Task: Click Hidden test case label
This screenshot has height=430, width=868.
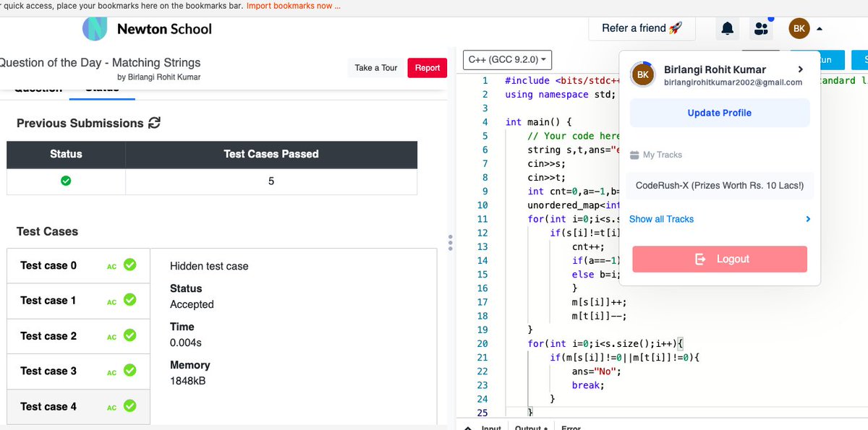Action: (x=209, y=266)
